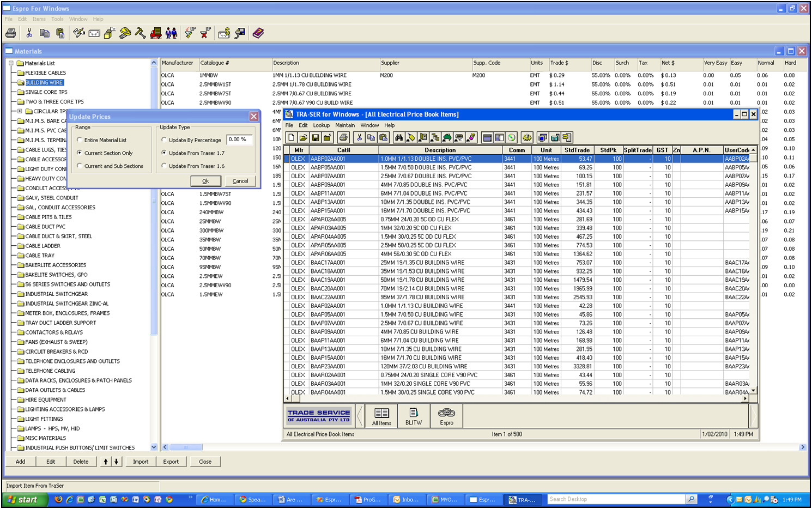Image resolution: width=812 pixels, height=509 pixels.
Task: Click the printer icon in TRA-SER toolbar
Action: pos(343,137)
